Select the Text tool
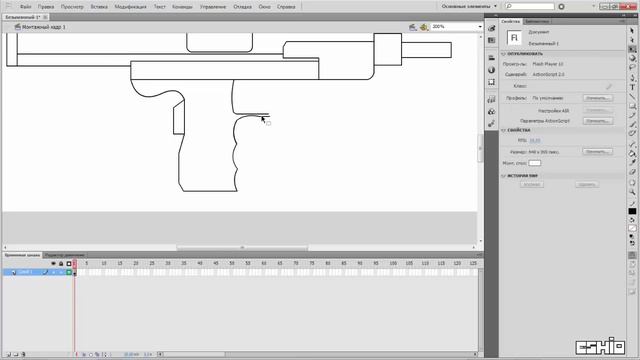 click(632, 87)
